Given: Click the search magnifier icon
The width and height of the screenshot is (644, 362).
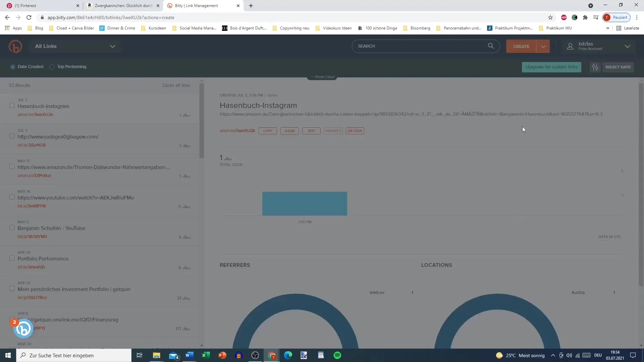Looking at the screenshot, I should (x=491, y=46).
